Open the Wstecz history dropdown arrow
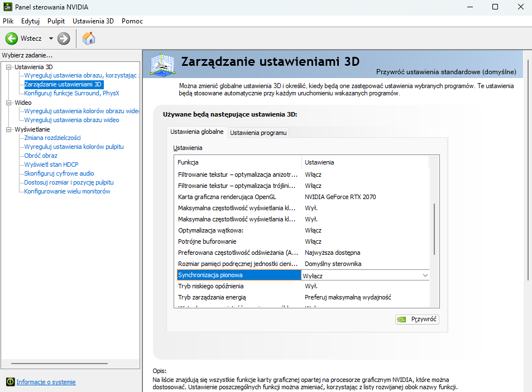The width and height of the screenshot is (532, 392). click(51, 38)
